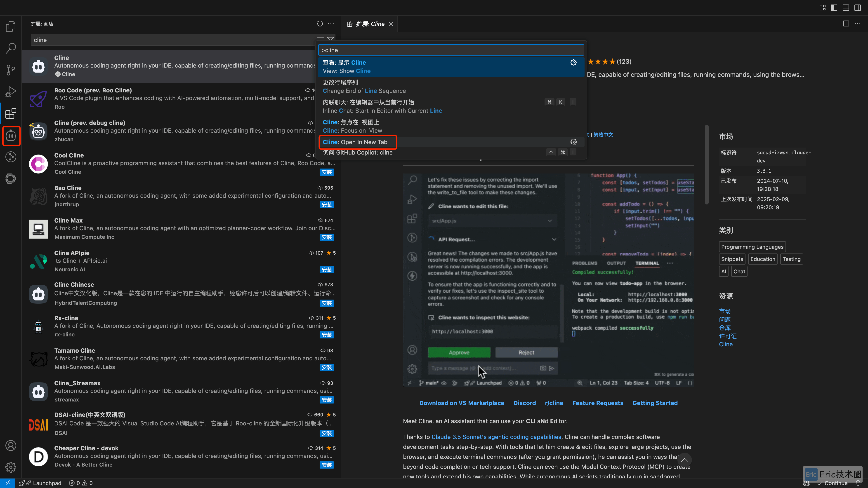
Task: Close the 扩展: Cline tab
Action: tap(391, 24)
